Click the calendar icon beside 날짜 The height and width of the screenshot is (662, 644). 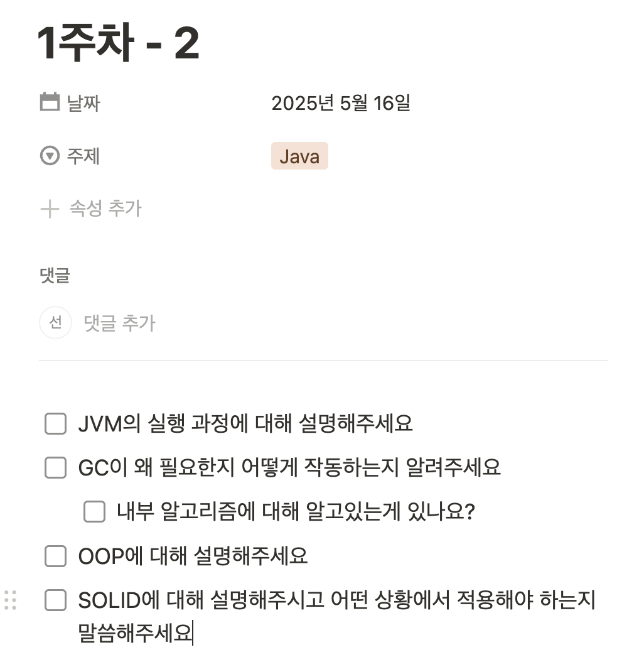pyautogui.click(x=50, y=102)
